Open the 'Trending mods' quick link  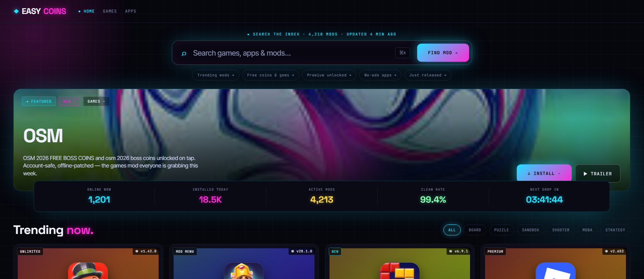click(x=216, y=75)
